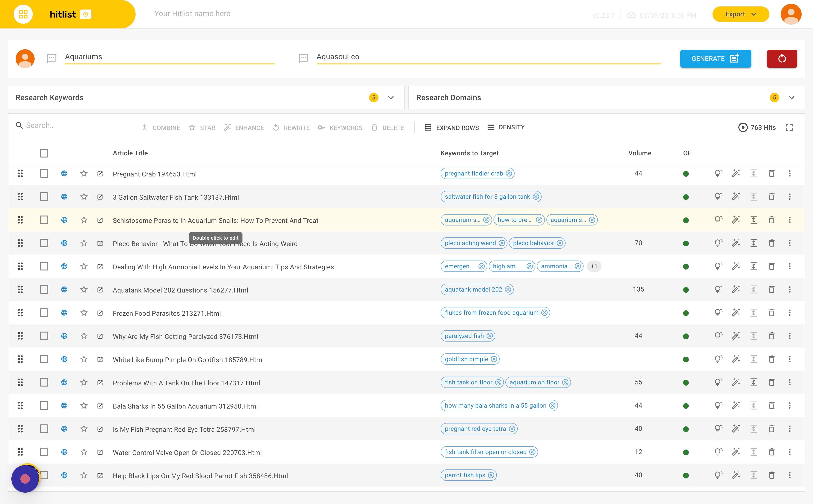Image resolution: width=813 pixels, height=504 pixels.
Task: Delete the Frozen Food Parasites row
Action: click(771, 313)
